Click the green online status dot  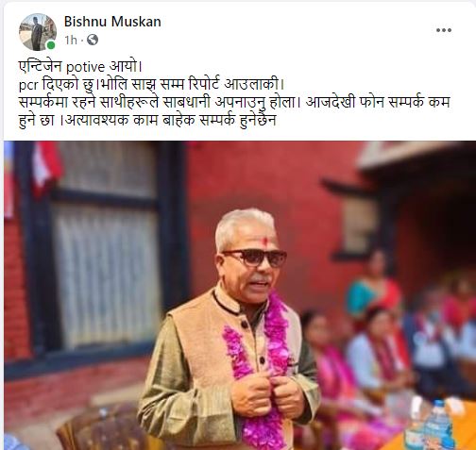(x=51, y=45)
